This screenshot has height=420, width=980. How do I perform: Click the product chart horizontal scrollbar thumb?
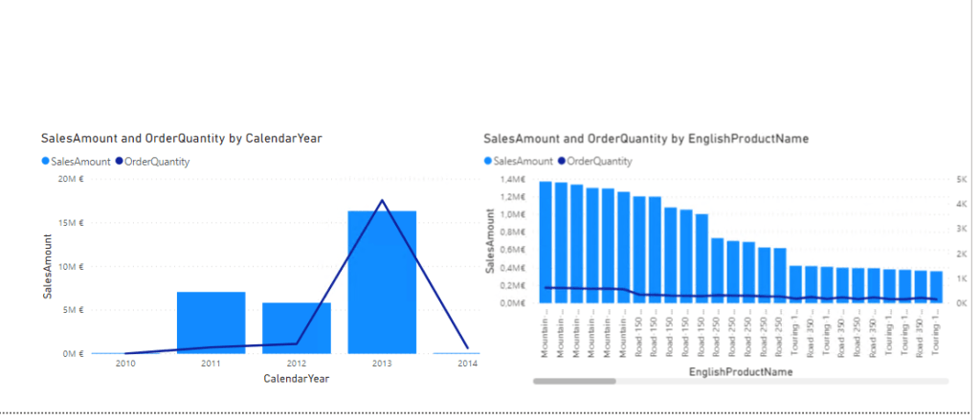[x=574, y=381]
